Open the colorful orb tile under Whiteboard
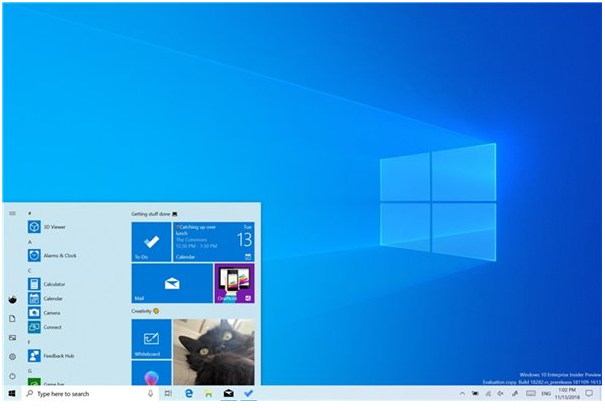Screen dimensions: 605x410 tap(151, 373)
